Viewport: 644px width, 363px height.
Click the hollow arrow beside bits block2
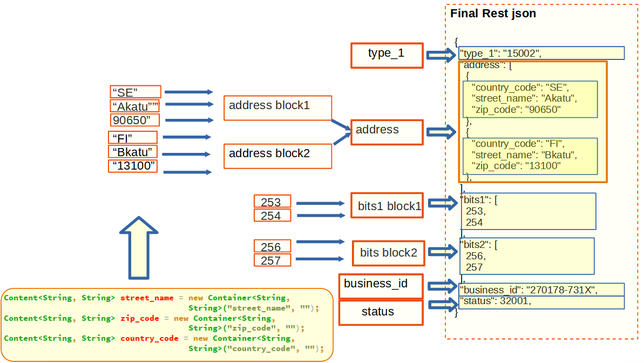coord(443,251)
